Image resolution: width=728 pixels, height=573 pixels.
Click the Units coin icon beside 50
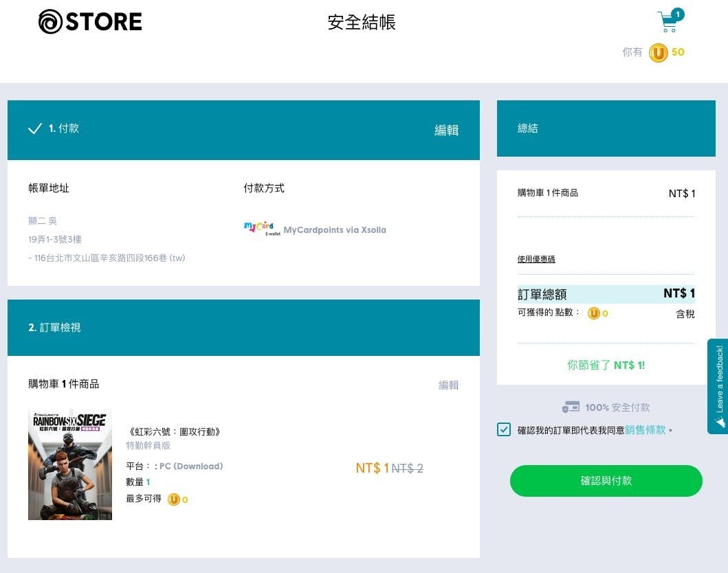point(658,52)
